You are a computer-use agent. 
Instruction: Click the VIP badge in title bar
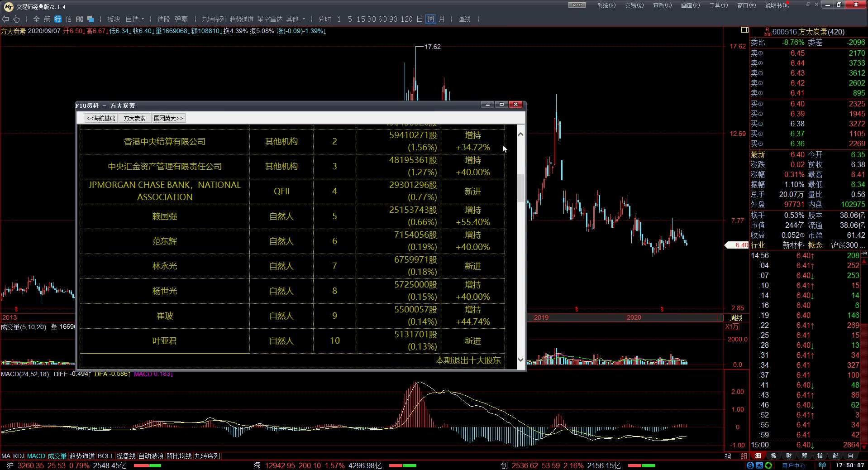[577, 5]
